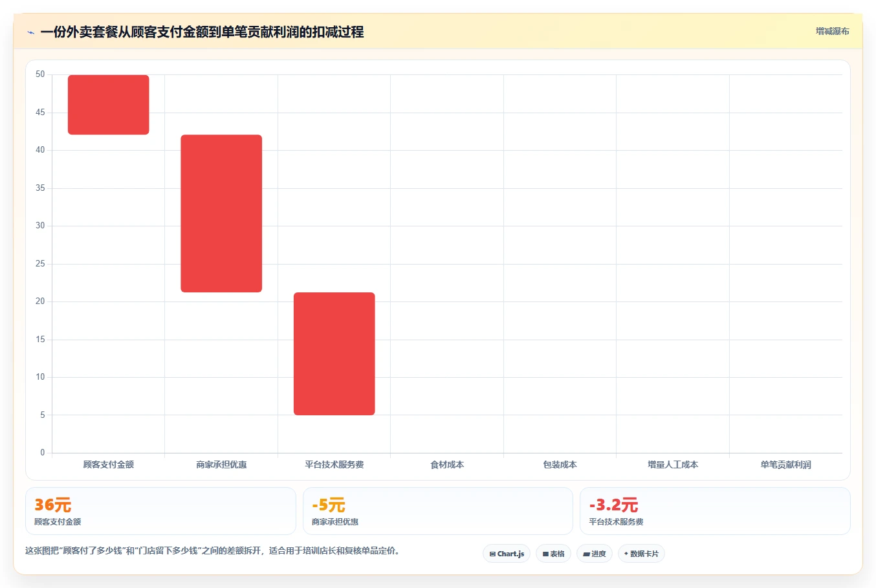Click the y-axis value 20
The height and width of the screenshot is (588, 876).
pyautogui.click(x=40, y=301)
